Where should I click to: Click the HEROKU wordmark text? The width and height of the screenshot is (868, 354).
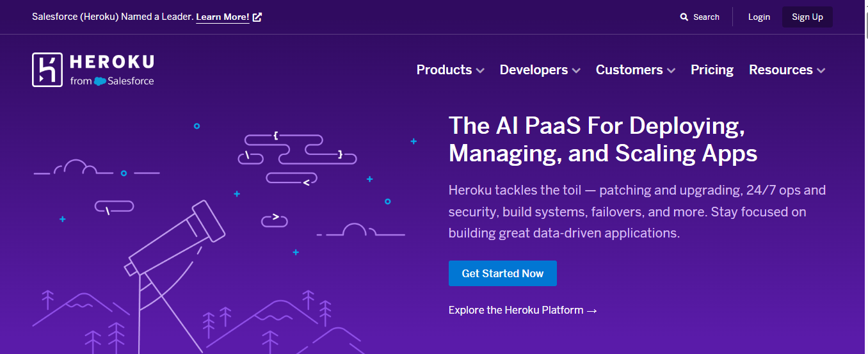(111, 62)
